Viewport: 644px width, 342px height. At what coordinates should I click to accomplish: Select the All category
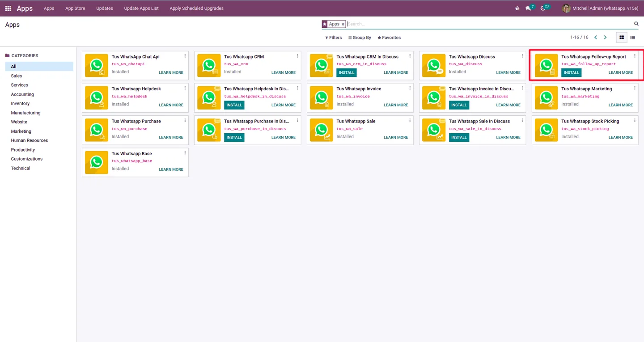[x=39, y=66]
